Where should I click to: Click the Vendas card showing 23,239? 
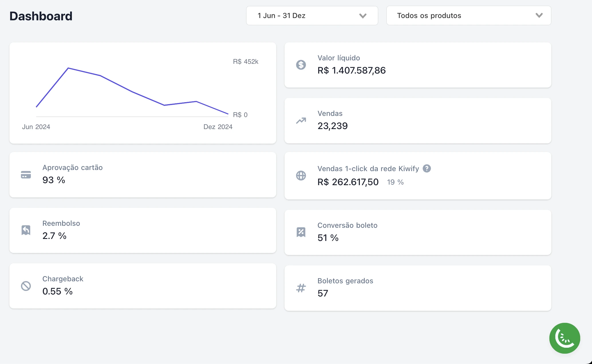[x=417, y=120]
